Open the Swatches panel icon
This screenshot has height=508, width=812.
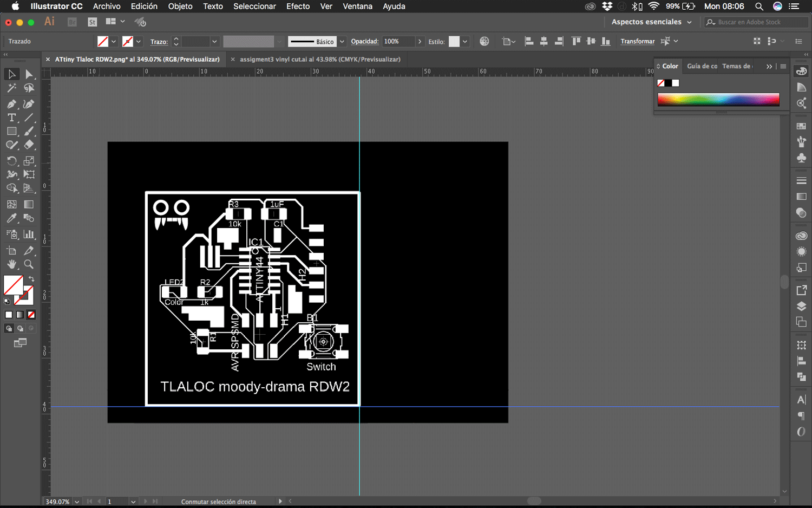pyautogui.click(x=802, y=126)
